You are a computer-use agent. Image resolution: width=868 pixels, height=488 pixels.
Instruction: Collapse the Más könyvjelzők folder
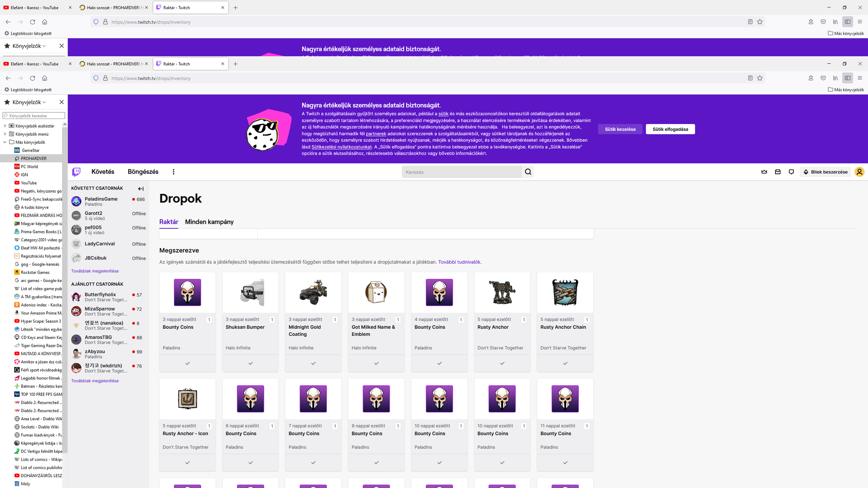[5, 142]
